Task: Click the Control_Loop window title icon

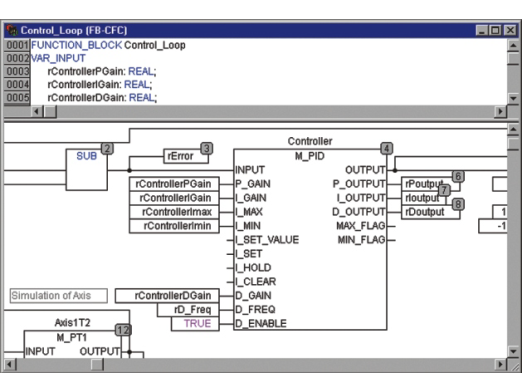Action: pyautogui.click(x=12, y=30)
